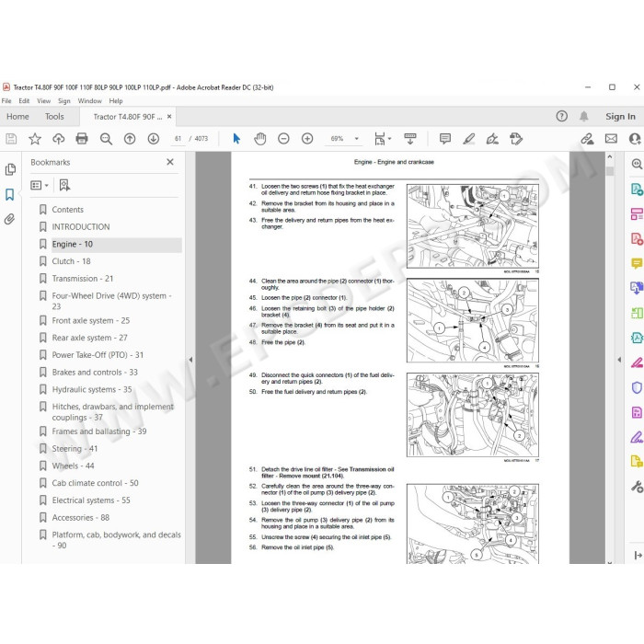644x644 pixels.
Task: Open bookmarks options dropdown
Action: [x=40, y=185]
